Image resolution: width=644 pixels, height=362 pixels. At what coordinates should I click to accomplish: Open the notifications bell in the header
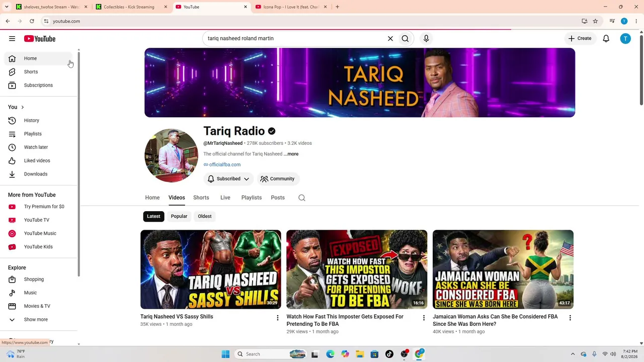[606, 38]
